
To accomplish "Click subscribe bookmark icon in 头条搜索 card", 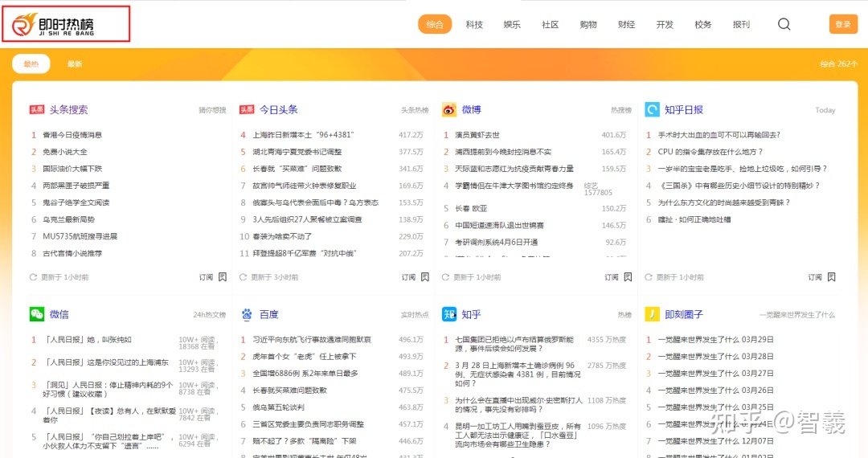I will 223,277.
